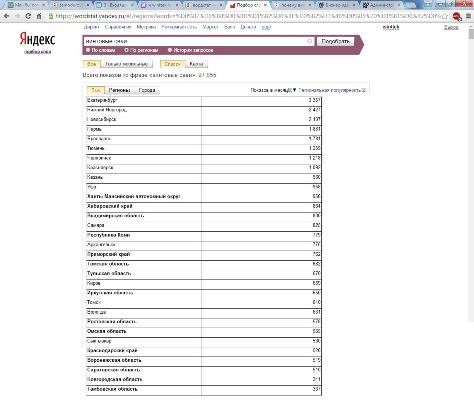This screenshot has width=474, height=400.
Task: Clear the search query with the X icon
Action: [309, 41]
